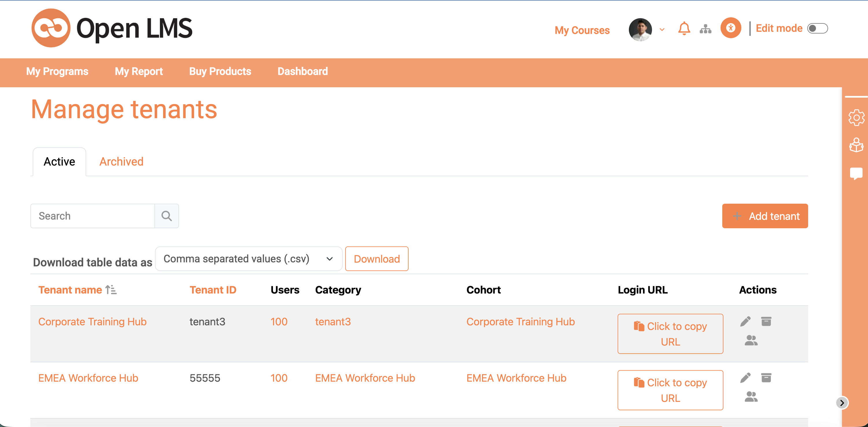This screenshot has height=427, width=868.
Task: Copy the login URL for EMEA Workforce Hub
Action: coord(670,390)
